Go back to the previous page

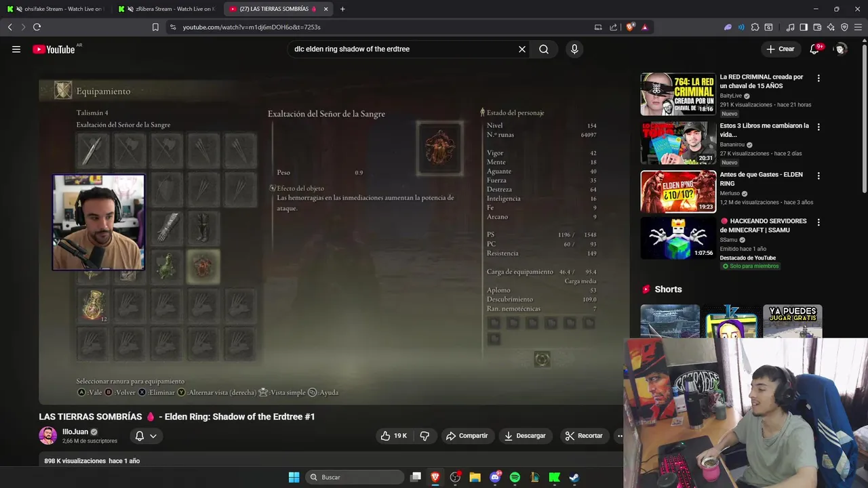(9, 27)
